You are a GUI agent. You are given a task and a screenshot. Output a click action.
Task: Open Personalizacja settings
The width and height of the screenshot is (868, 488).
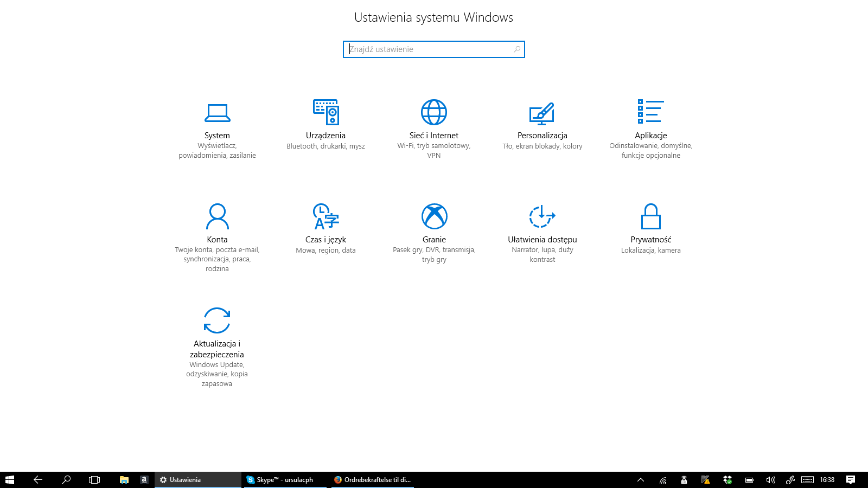click(x=542, y=125)
